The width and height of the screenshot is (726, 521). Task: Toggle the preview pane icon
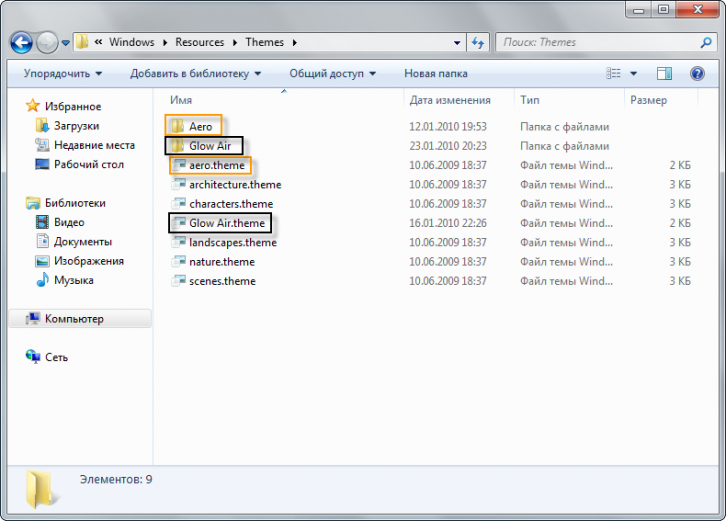[664, 73]
